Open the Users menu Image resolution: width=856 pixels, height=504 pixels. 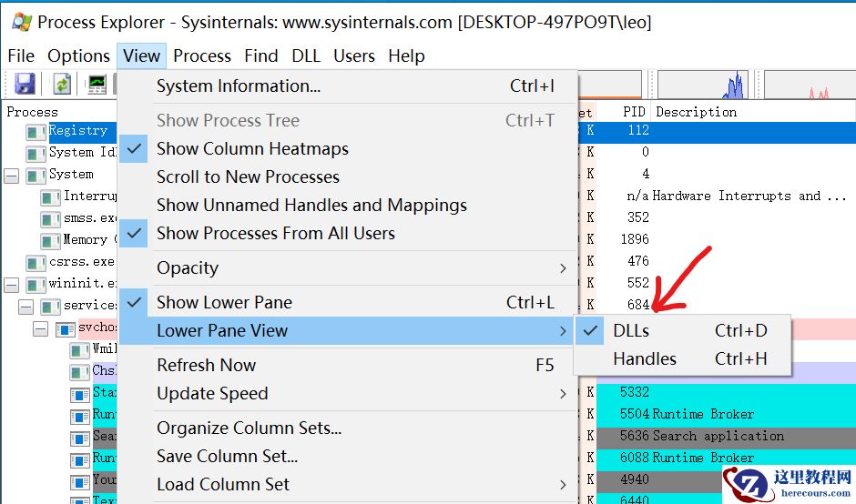click(354, 55)
